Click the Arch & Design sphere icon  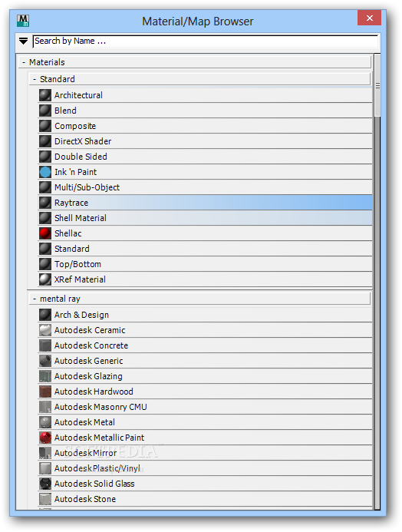(45, 315)
